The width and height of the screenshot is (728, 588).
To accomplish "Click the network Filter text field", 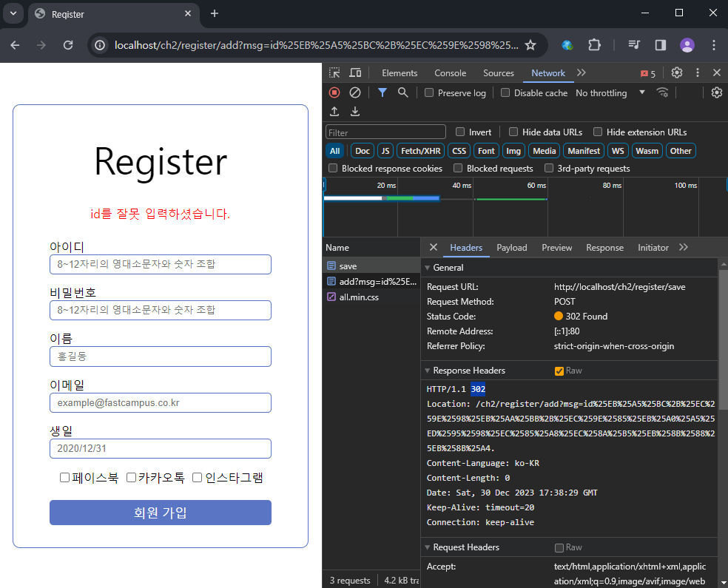I will (385, 132).
